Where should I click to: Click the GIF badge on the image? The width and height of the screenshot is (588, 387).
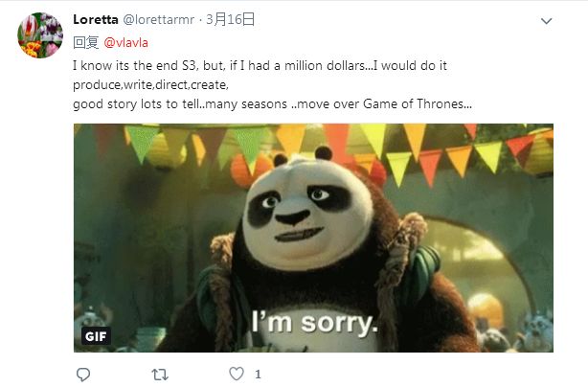pos(96,336)
